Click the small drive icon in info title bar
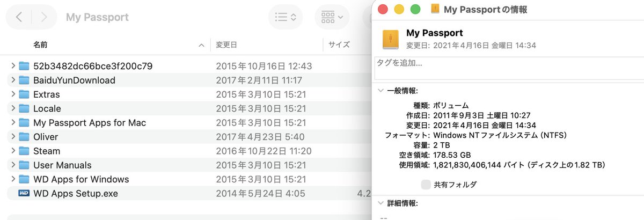644x220 pixels. 435,9
